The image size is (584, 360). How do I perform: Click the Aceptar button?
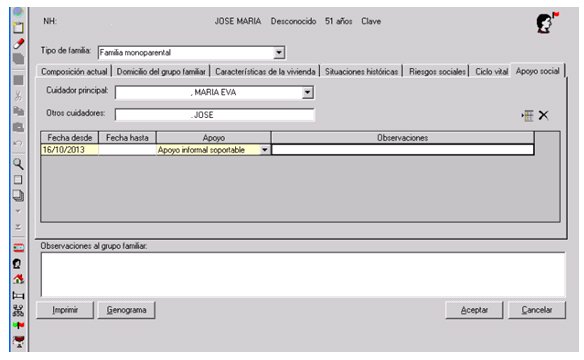tap(474, 310)
